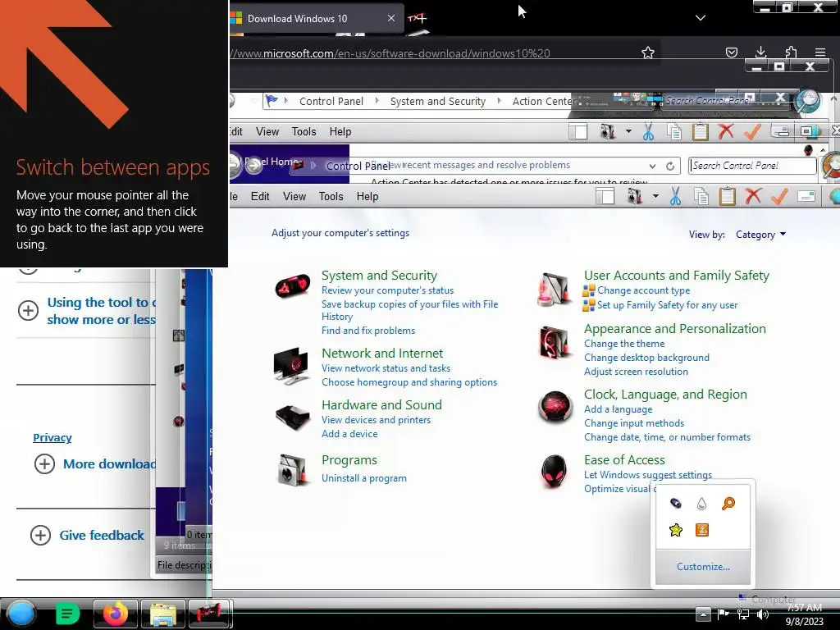Delete red X icon in front Control Panel toolbar
The height and width of the screenshot is (630, 840).
[753, 196]
